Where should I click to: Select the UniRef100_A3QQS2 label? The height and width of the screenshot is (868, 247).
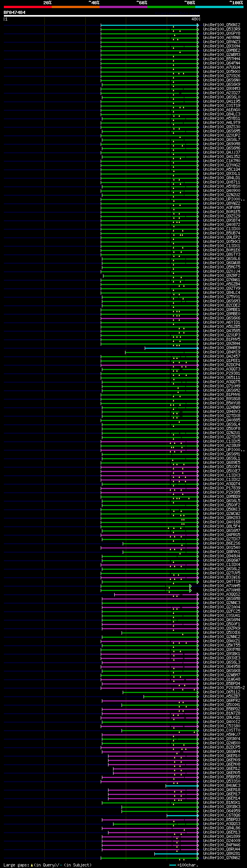pyautogui.click(x=222, y=594)
